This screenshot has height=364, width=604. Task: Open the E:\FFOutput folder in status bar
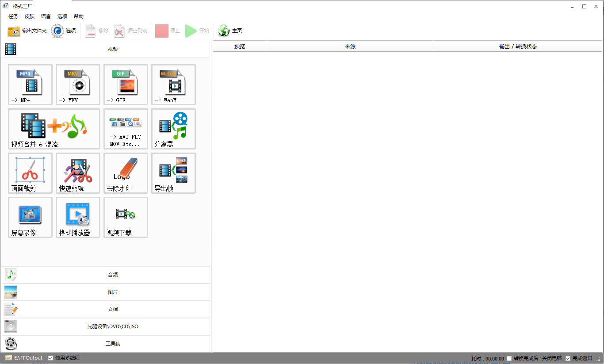pyautogui.click(x=24, y=358)
